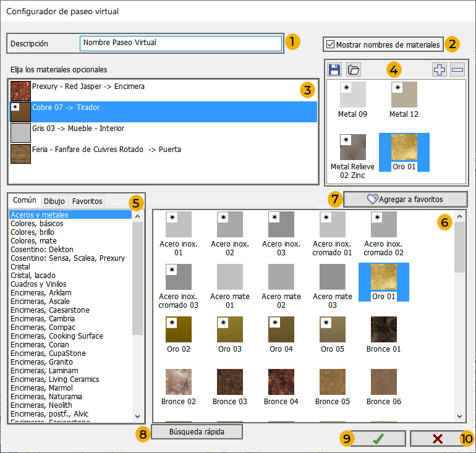
Task: Click the Descripción text input field
Action: pyautogui.click(x=181, y=43)
